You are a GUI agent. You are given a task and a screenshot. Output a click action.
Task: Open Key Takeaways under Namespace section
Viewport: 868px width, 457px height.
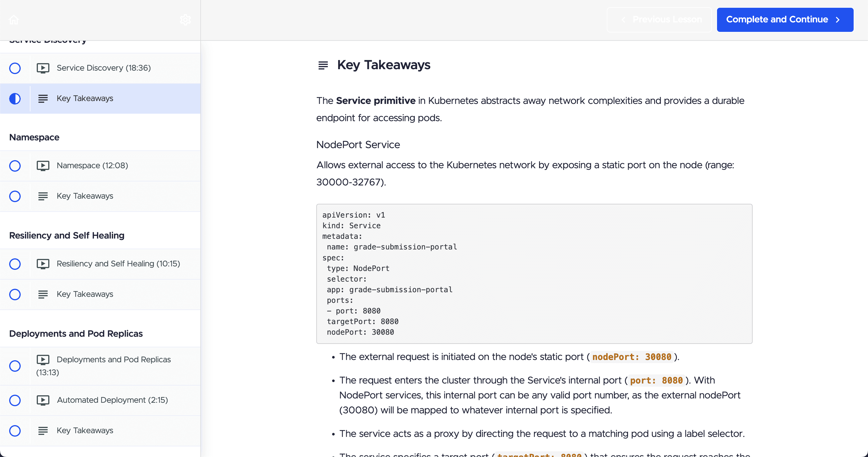point(100,196)
